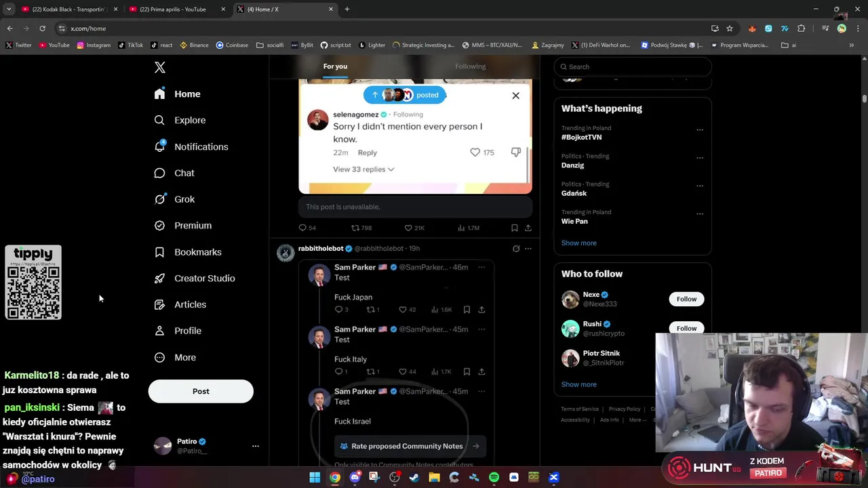This screenshot has width=868, height=488.
Task: Open Spotify from the taskbar
Action: pos(494,477)
